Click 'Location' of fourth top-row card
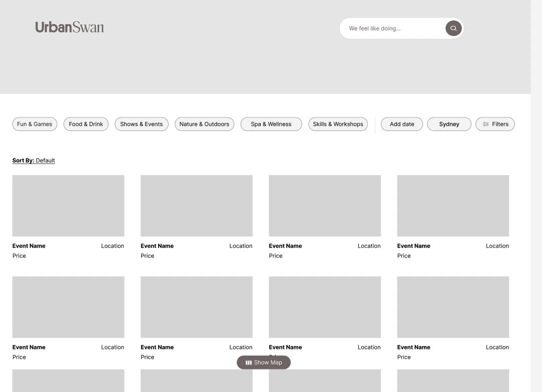The image size is (542, 392). pyautogui.click(x=497, y=246)
